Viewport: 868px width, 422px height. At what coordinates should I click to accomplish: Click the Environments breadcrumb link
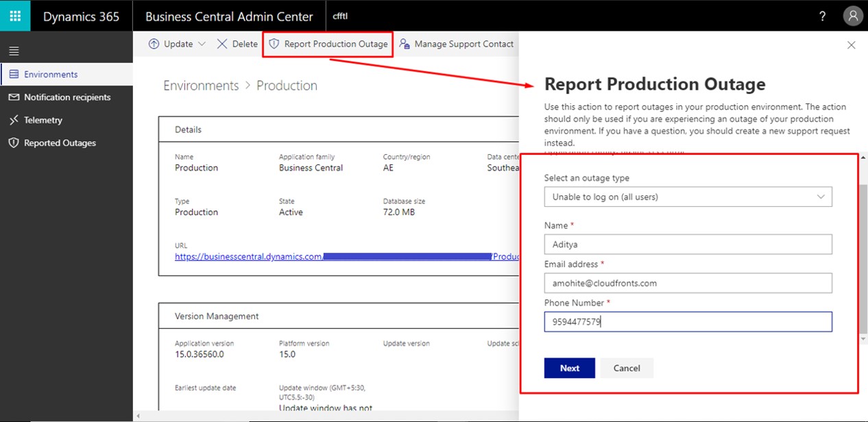coord(201,86)
